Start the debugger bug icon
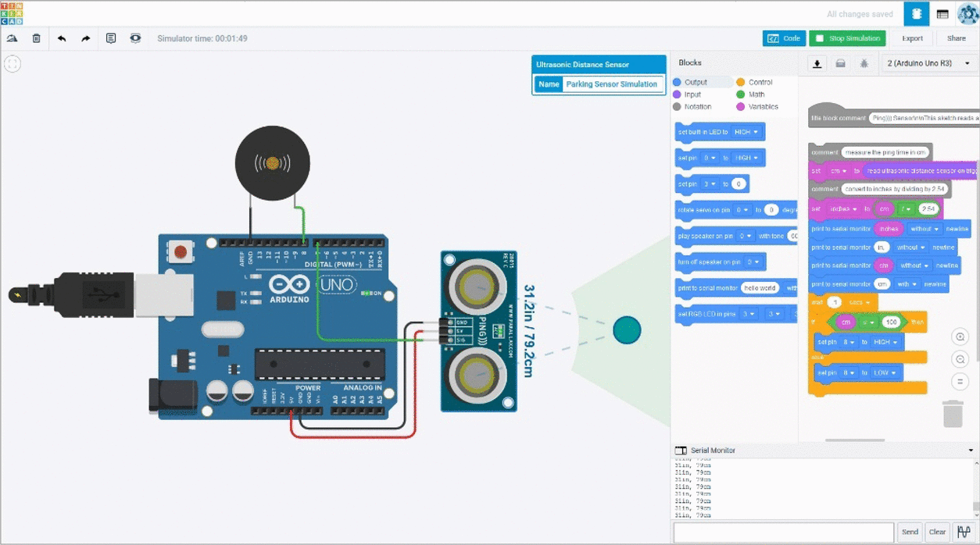The width and height of the screenshot is (980, 545). point(864,63)
